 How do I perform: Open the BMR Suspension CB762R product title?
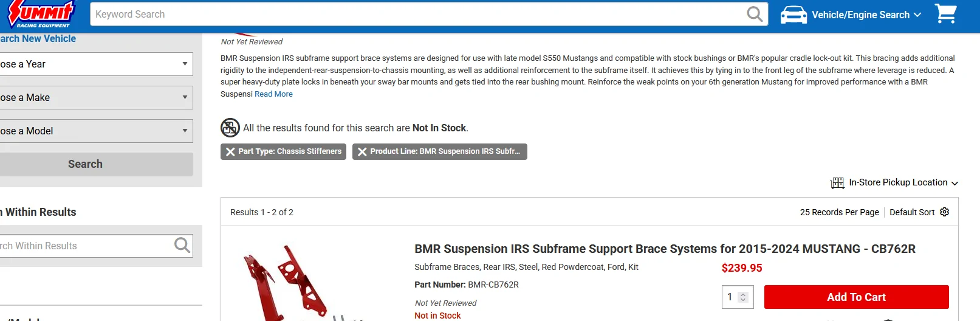pos(665,249)
